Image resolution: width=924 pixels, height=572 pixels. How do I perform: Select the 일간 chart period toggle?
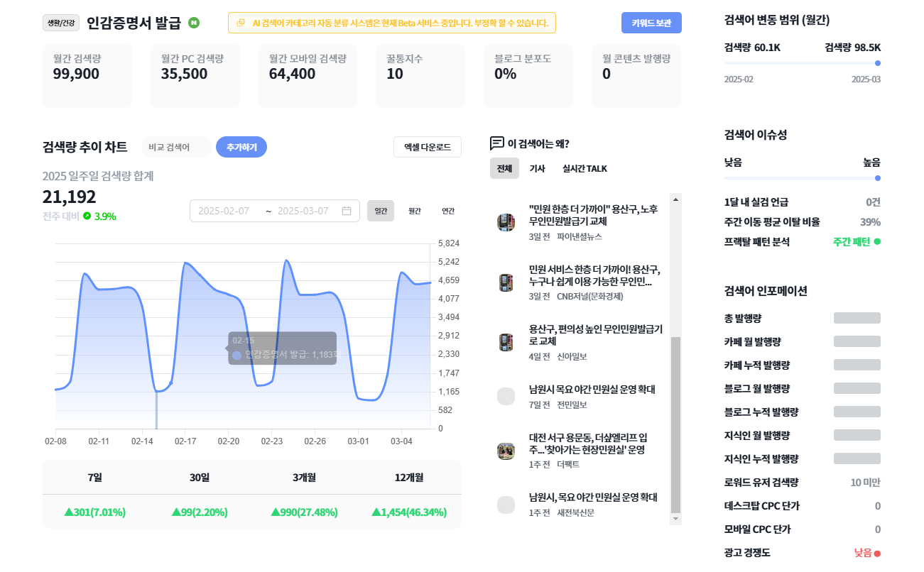point(381,211)
